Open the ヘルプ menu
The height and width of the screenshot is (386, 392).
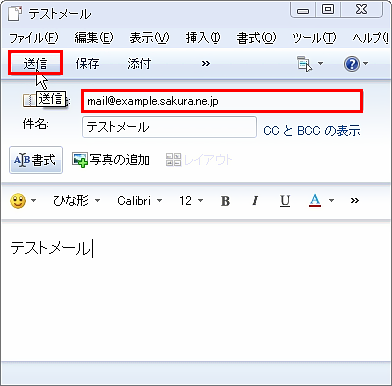click(x=371, y=38)
